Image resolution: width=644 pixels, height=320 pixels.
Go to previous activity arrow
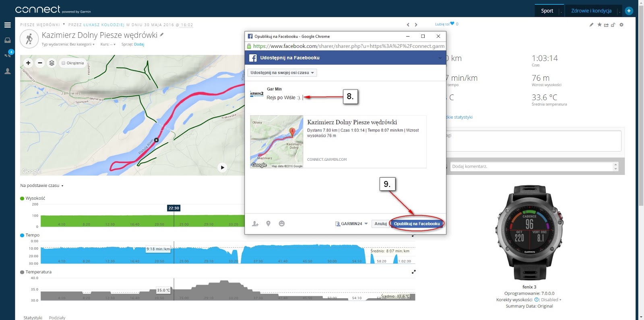tap(408, 25)
